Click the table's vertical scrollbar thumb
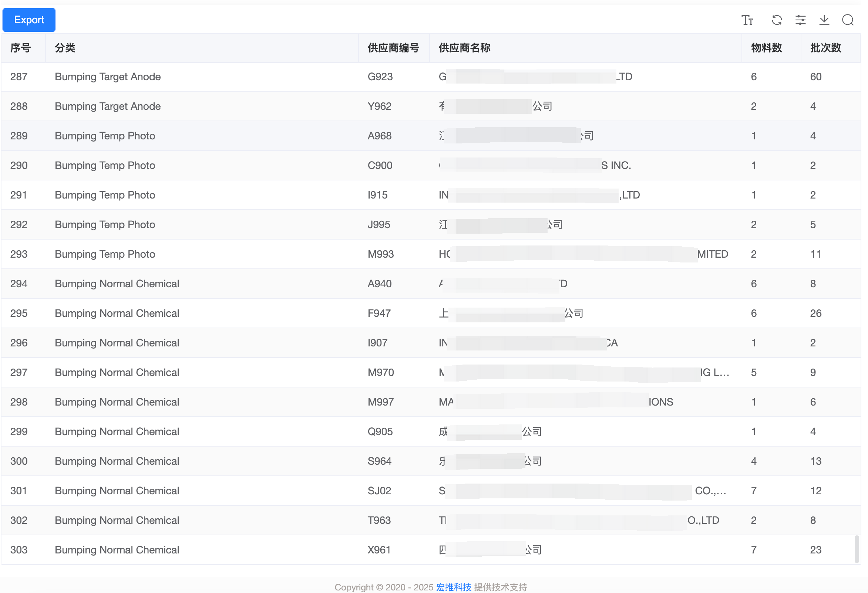The width and height of the screenshot is (868, 593). 857,549
